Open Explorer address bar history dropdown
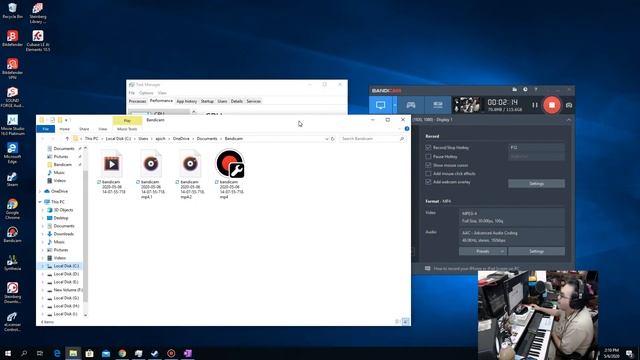Screen dimensions: 640x360 [327, 139]
